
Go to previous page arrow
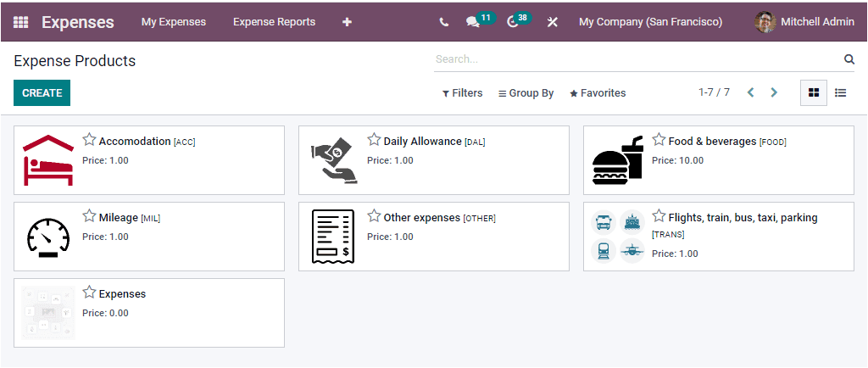tap(751, 92)
